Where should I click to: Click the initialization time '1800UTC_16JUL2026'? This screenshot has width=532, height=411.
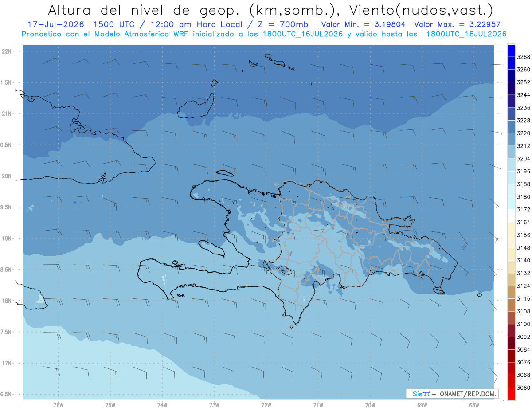[x=303, y=34]
